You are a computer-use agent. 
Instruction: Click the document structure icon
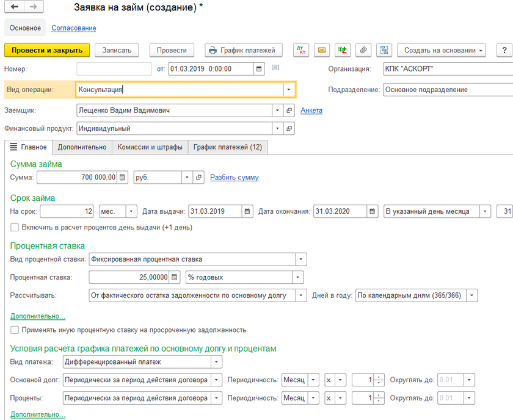pos(384,50)
